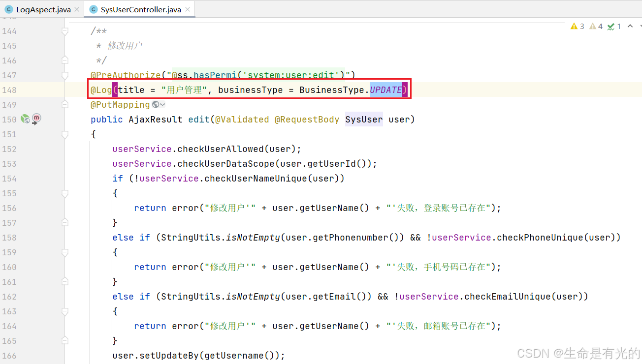Collapse the method fold marker at line 147

(x=64, y=75)
